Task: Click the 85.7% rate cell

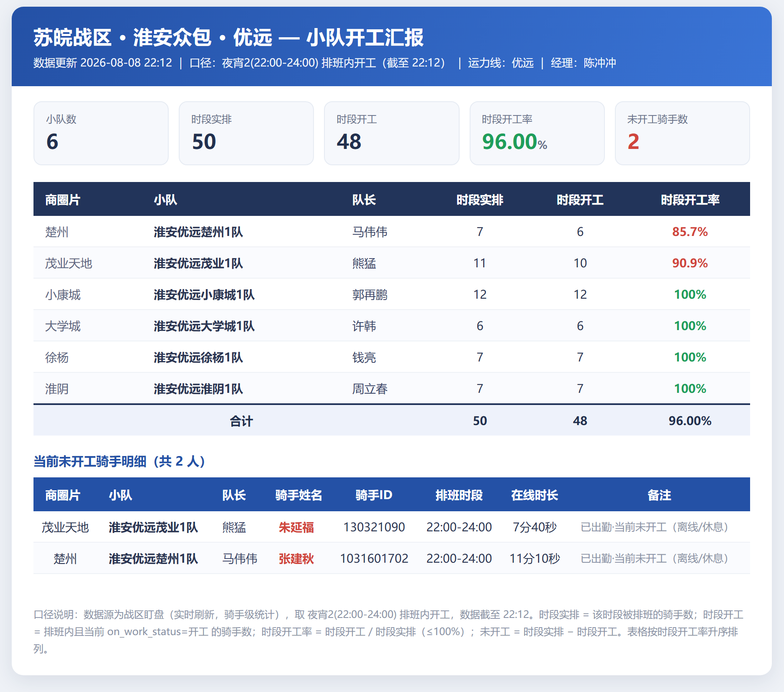Action: (690, 232)
